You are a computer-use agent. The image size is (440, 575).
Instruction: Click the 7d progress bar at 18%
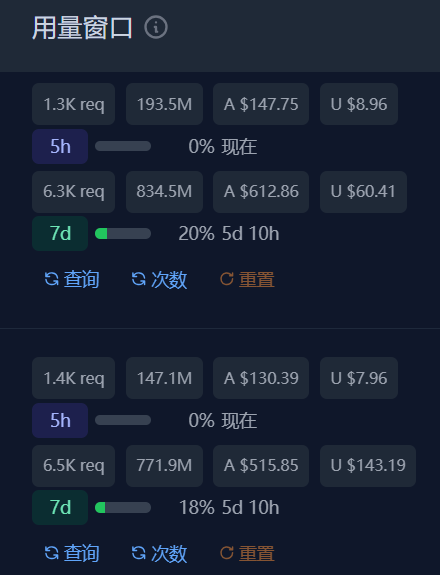[x=123, y=508]
